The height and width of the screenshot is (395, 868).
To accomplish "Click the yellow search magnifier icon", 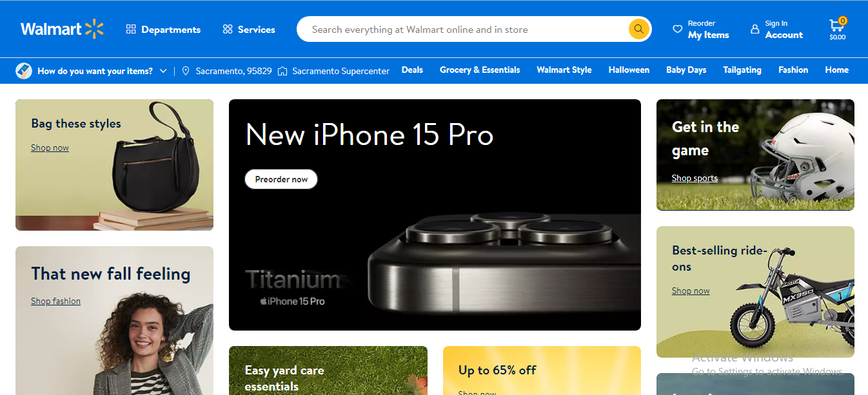I will pos(638,29).
